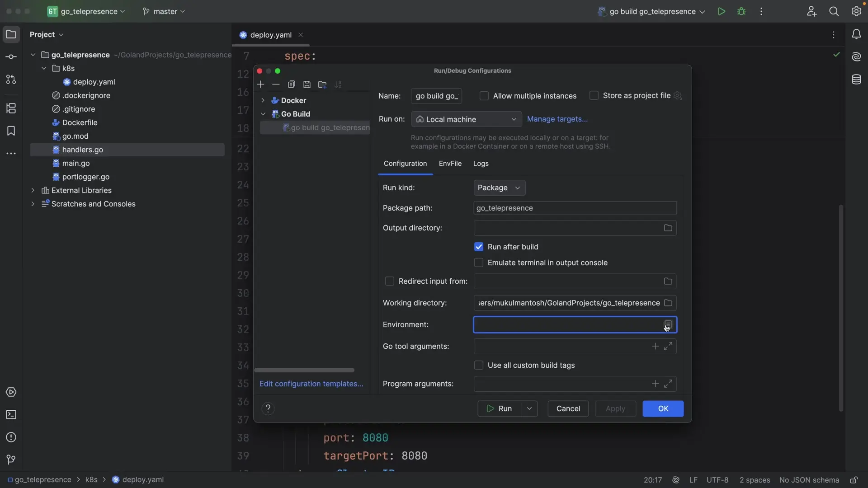Screen dimensions: 868x488
Task: Copy the selected configuration
Action: click(292, 84)
